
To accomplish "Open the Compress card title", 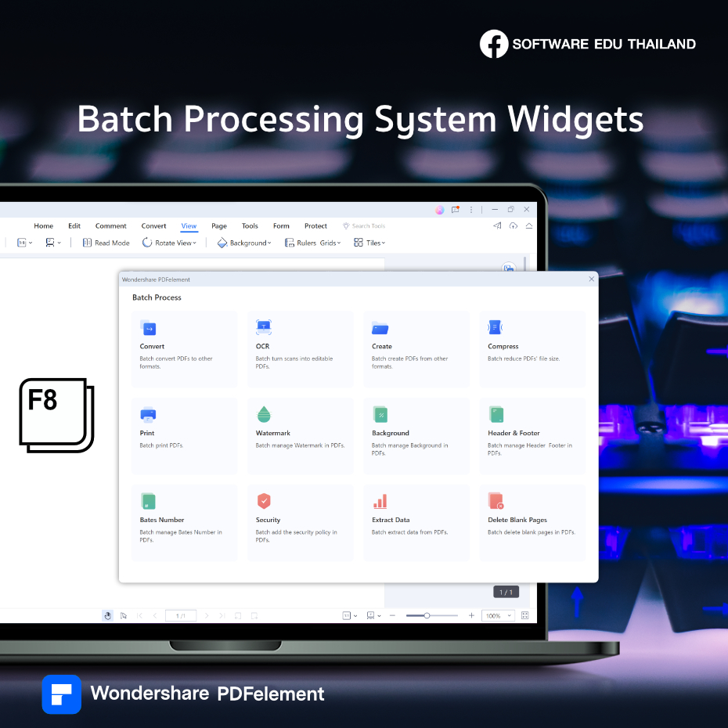I will [x=503, y=346].
